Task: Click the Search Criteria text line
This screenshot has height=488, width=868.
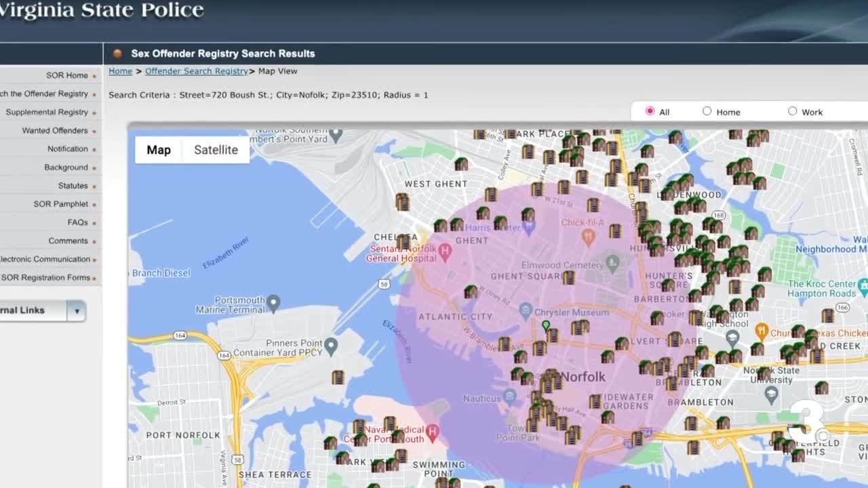Action: (x=269, y=95)
